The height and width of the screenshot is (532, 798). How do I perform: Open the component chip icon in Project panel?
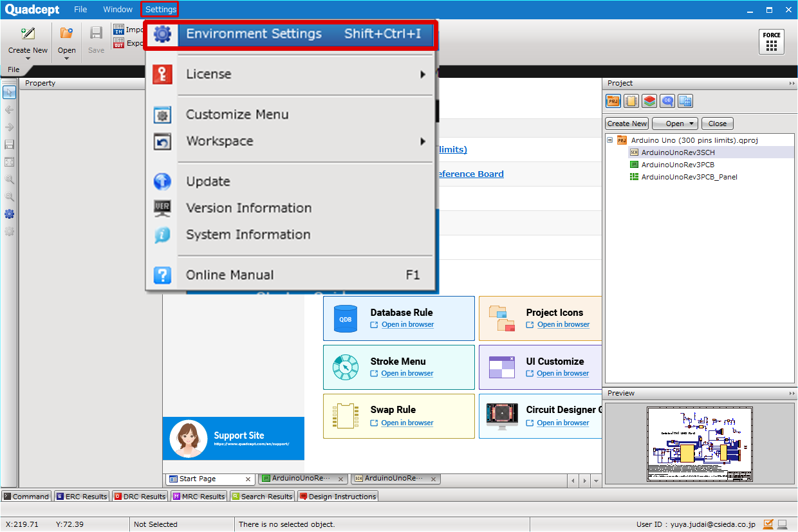tap(631, 101)
